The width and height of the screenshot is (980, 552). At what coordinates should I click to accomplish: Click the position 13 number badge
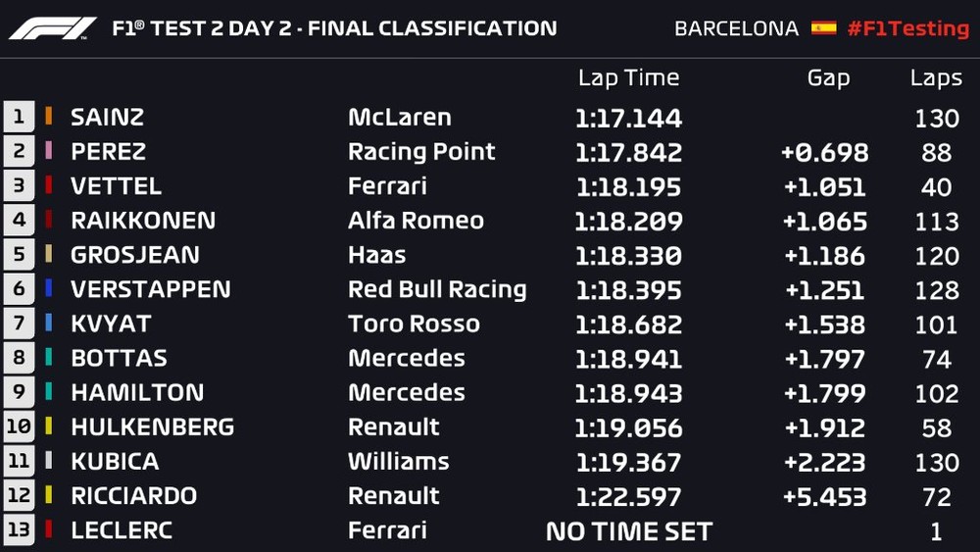(x=18, y=530)
